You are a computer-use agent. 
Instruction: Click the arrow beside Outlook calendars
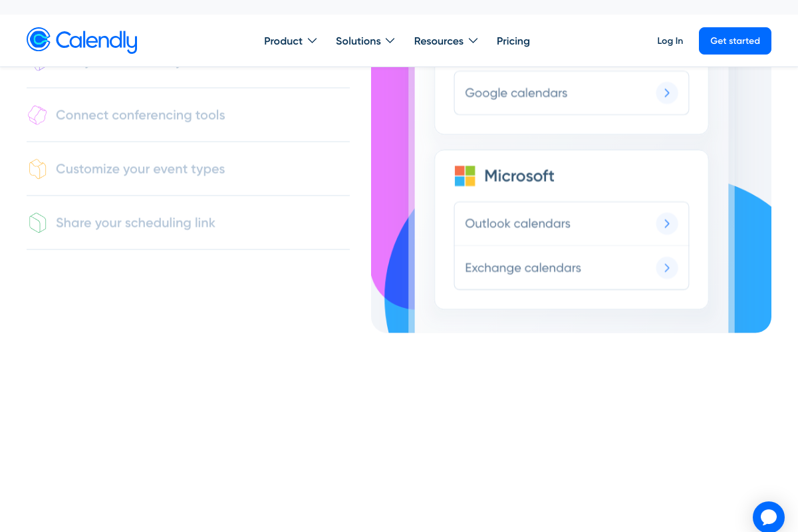click(x=667, y=223)
